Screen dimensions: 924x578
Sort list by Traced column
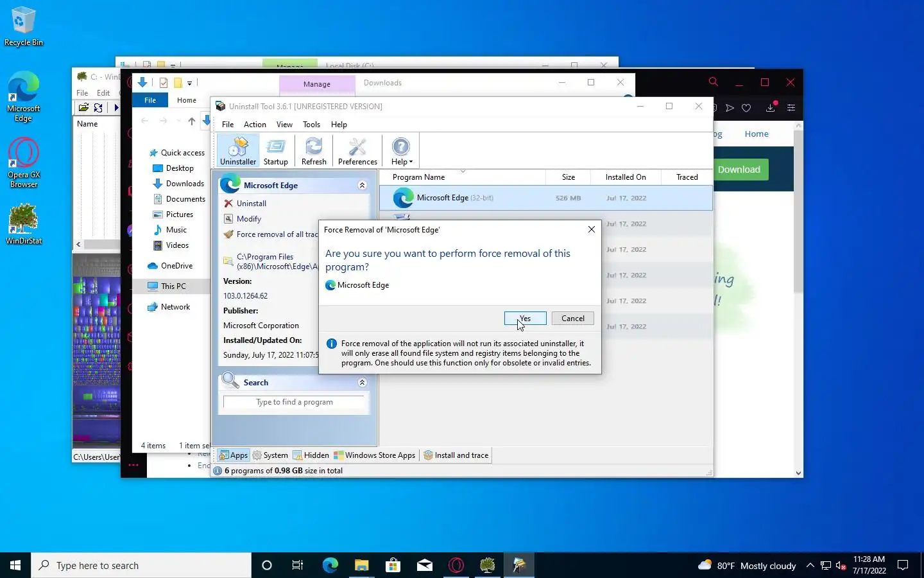point(687,177)
